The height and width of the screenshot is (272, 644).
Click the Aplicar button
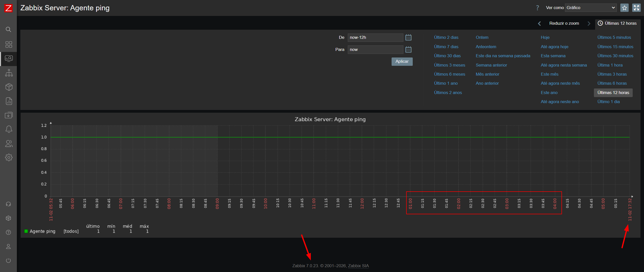pos(402,62)
